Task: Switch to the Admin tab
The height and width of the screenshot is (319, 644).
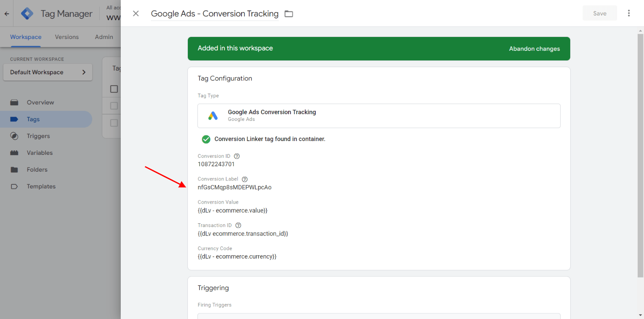Action: coord(104,37)
